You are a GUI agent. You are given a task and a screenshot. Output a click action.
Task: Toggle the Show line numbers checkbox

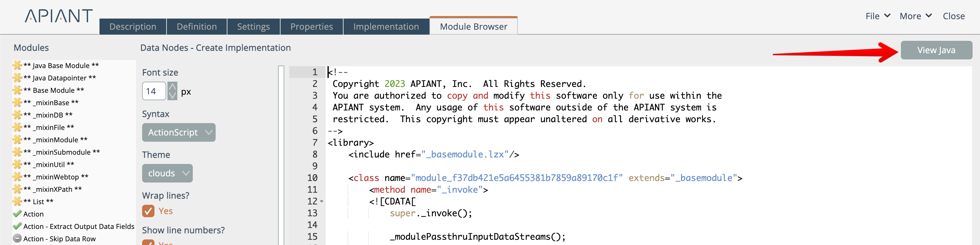coord(148,242)
